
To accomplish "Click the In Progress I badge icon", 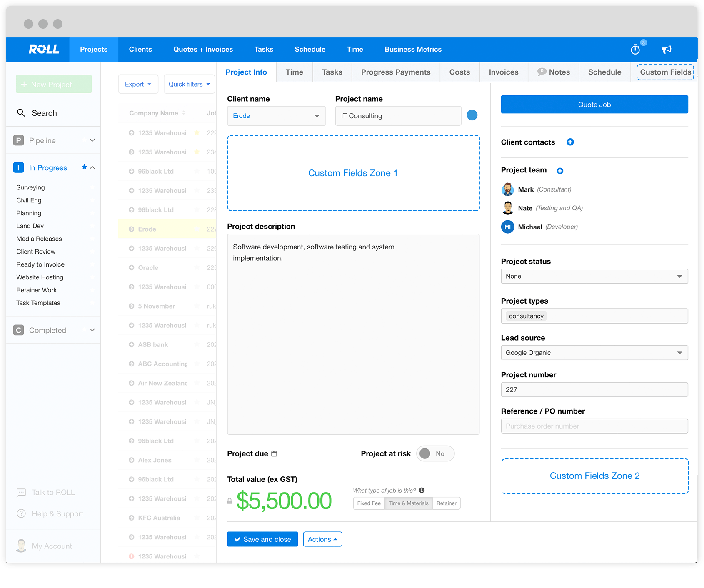I will click(x=18, y=167).
